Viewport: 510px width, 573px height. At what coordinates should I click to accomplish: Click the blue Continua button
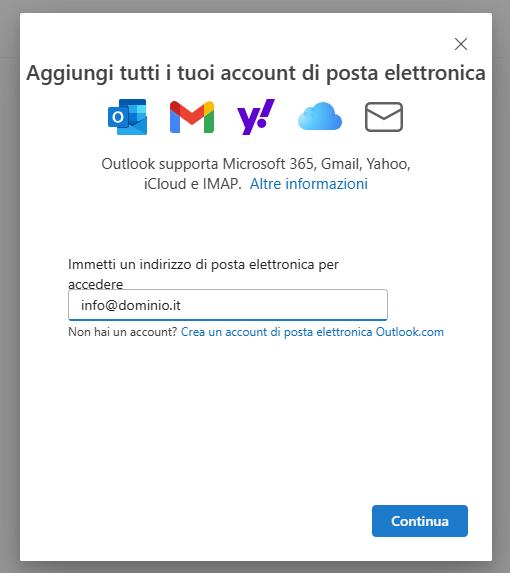point(420,521)
